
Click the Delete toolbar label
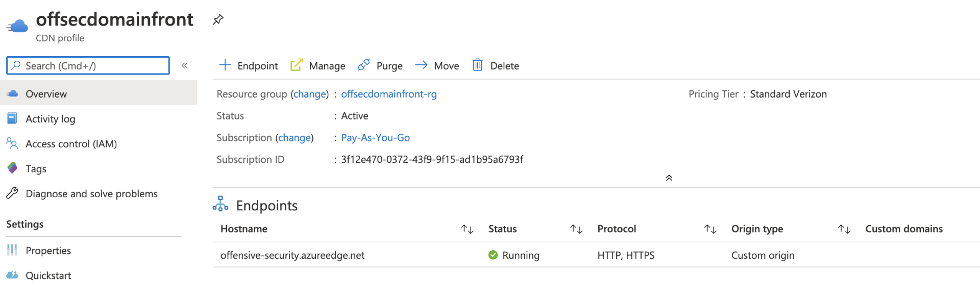click(504, 66)
